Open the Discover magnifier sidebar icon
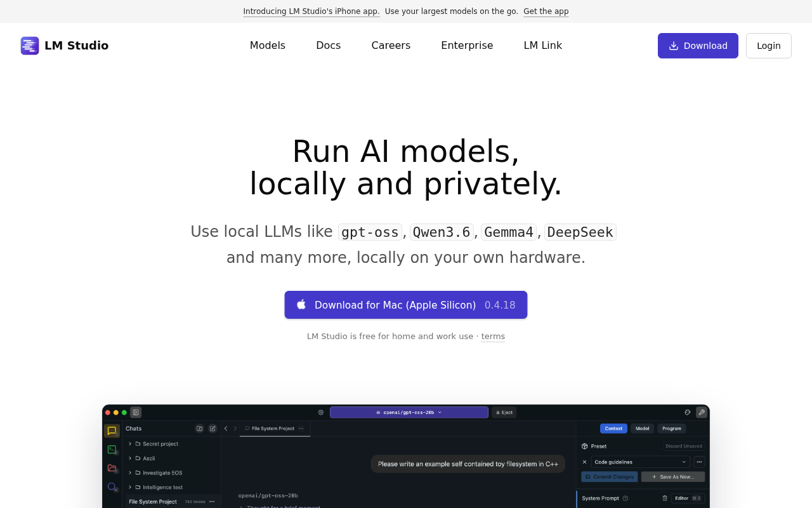Image resolution: width=812 pixels, height=508 pixels. coord(112,486)
